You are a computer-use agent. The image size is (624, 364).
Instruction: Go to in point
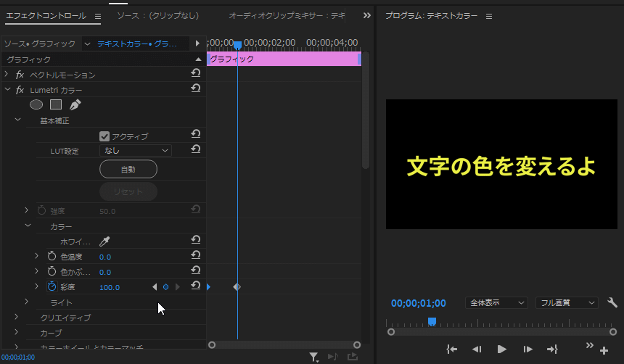pos(451,349)
